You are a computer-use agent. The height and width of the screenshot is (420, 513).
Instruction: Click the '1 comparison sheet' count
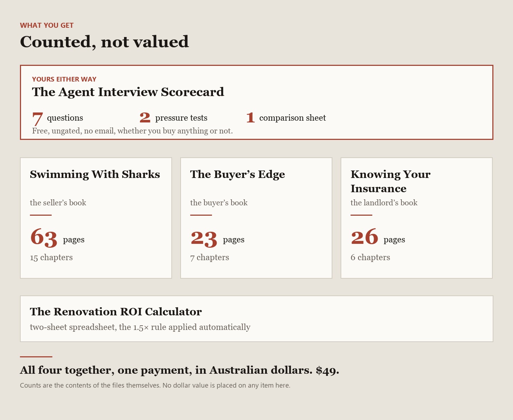pos(286,118)
